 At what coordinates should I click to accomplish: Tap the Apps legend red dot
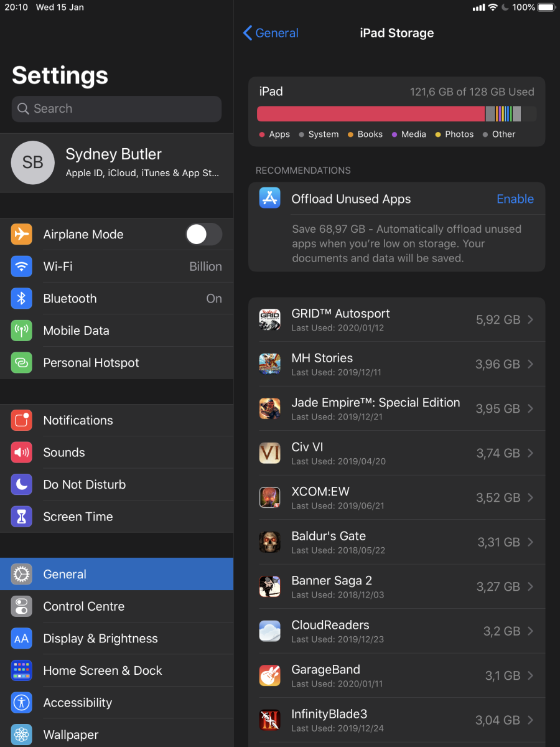point(262,134)
